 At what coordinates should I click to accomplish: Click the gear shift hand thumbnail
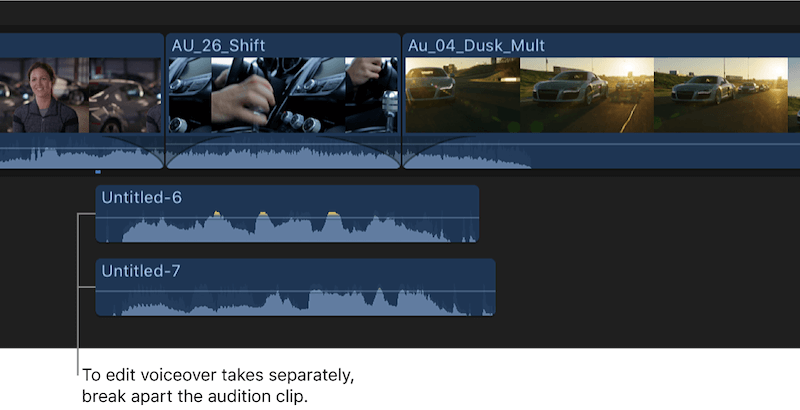point(278,95)
